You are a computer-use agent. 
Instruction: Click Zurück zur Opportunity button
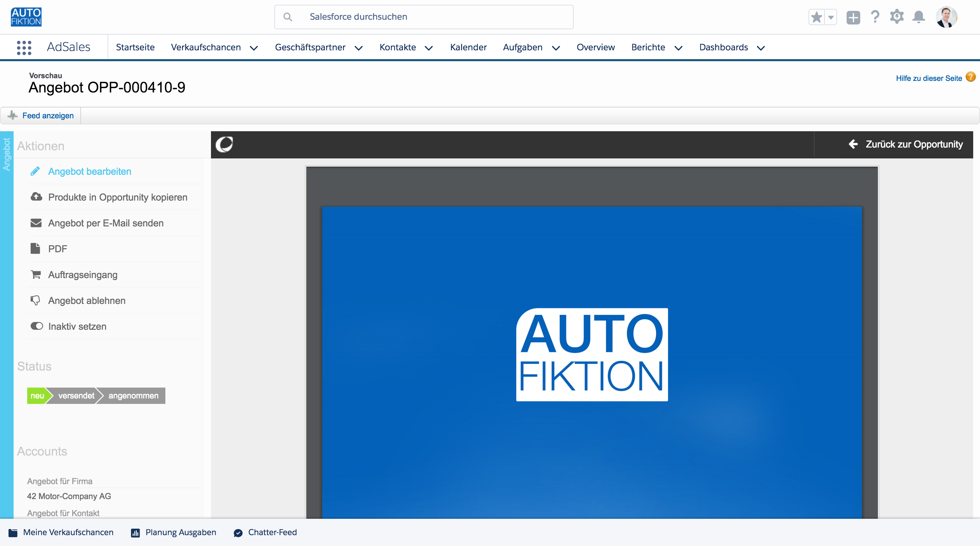coord(906,144)
